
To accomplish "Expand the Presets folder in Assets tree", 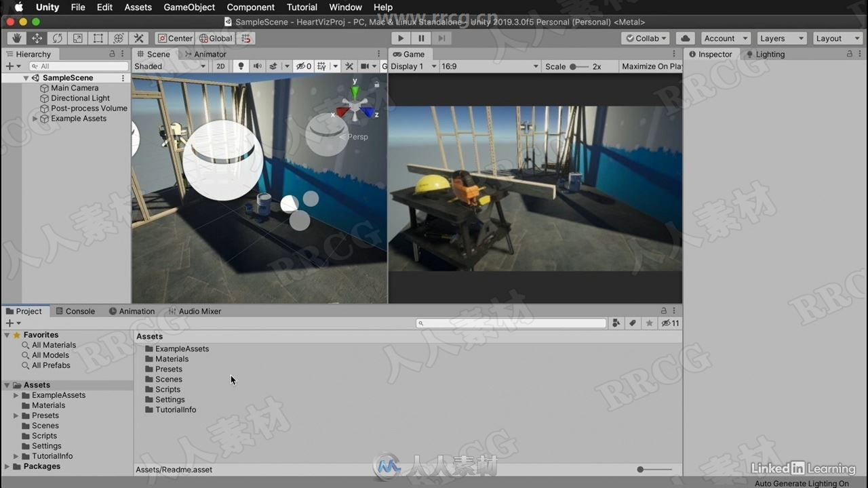I will point(16,415).
